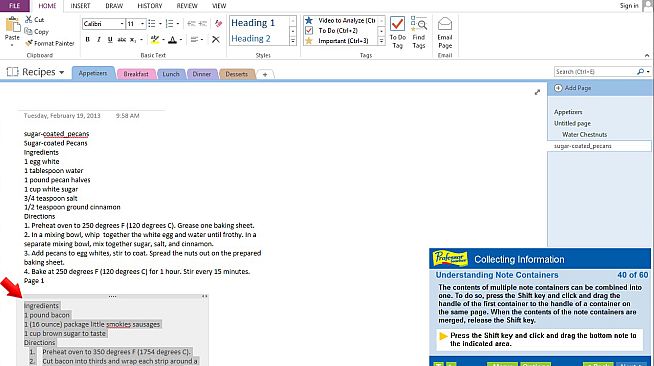This screenshot has width=654, height=366.
Task: Open the highlight color dropdown arrow
Action: [163, 40]
